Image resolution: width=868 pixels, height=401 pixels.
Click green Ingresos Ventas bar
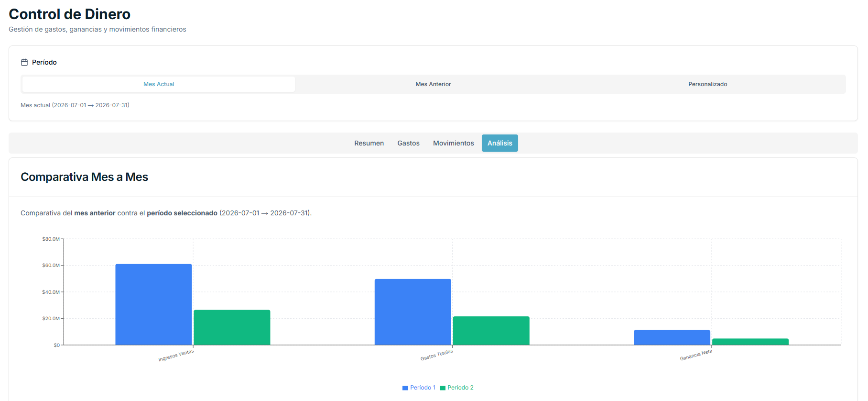(232, 327)
